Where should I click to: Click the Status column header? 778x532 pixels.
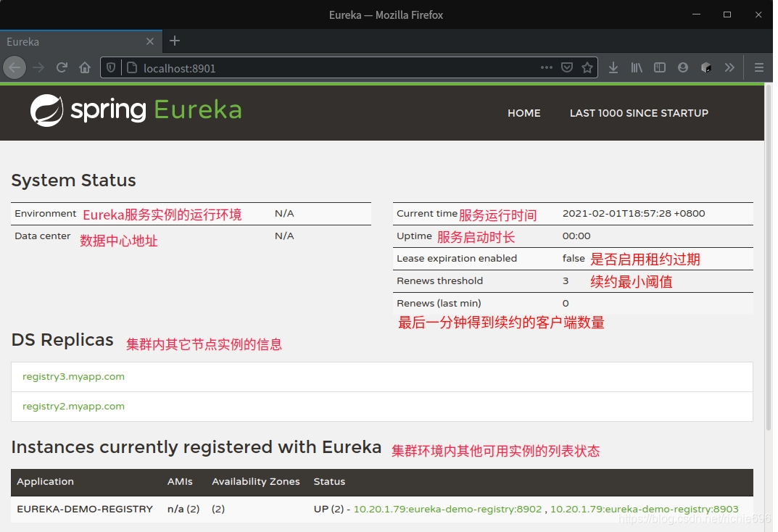tap(329, 481)
